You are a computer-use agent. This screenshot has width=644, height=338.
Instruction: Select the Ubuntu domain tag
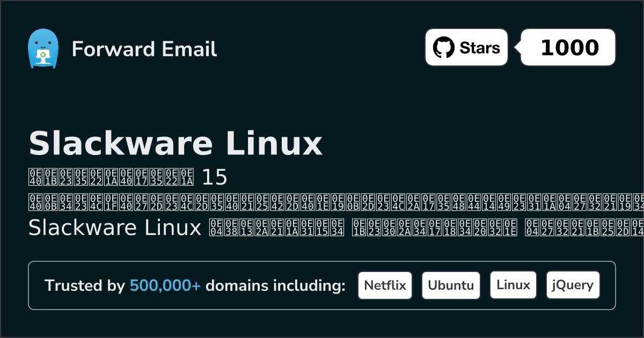coord(451,285)
